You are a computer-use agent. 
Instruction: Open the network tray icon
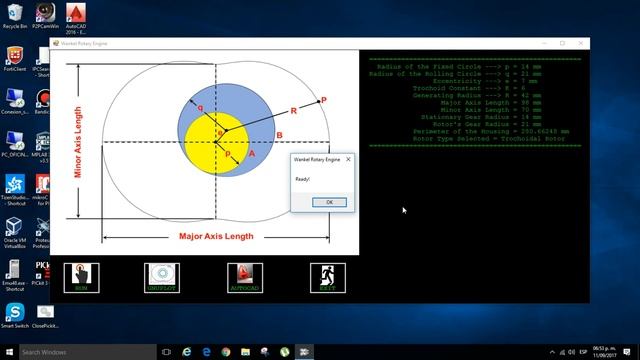[562, 352]
